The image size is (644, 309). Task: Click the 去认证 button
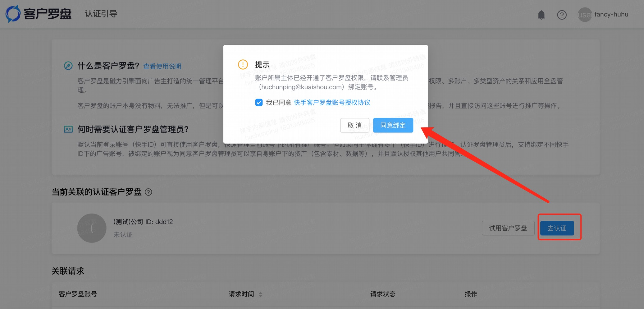pos(557,228)
